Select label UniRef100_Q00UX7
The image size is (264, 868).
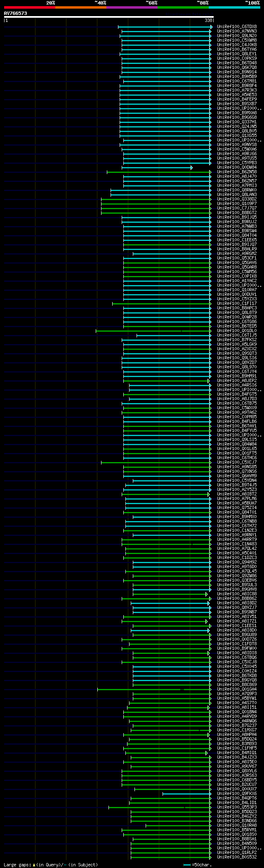coord(237,789)
